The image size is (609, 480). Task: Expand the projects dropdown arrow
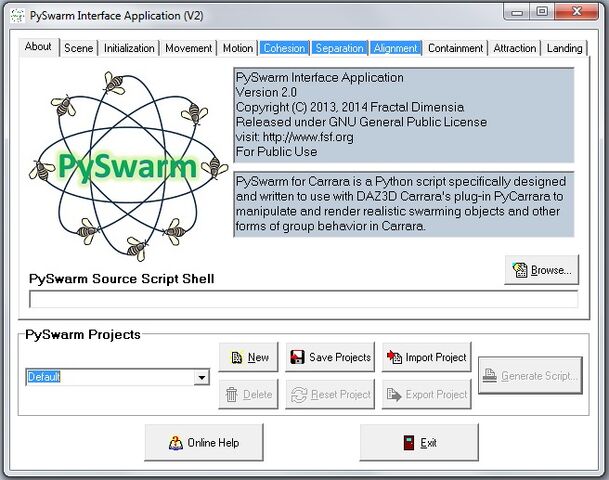point(202,377)
